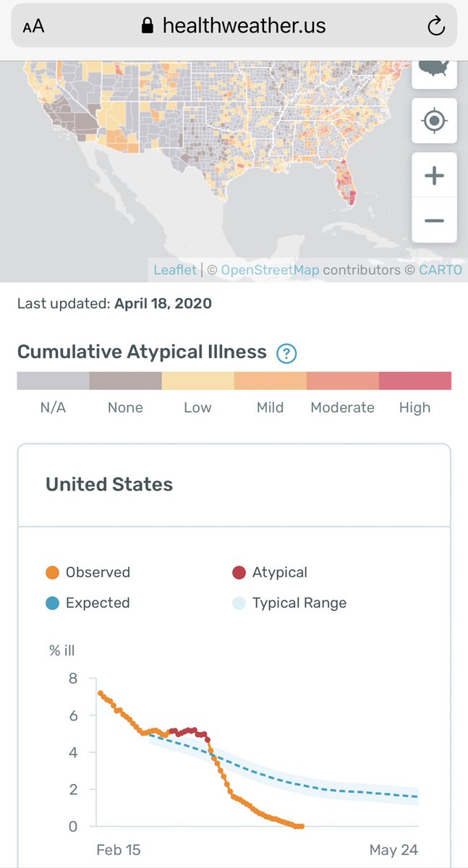The width and height of the screenshot is (468, 868).
Task: Reset map to the United States view
Action: 434,71
